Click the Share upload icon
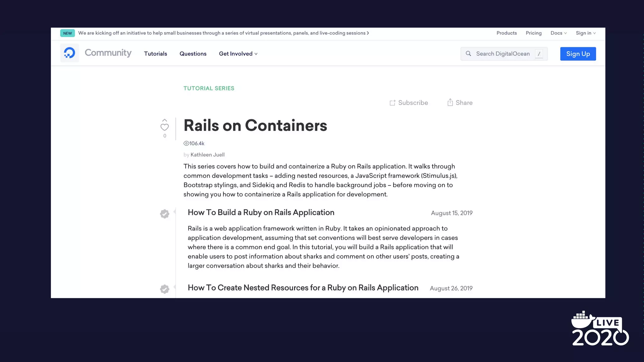The height and width of the screenshot is (362, 644). click(450, 102)
